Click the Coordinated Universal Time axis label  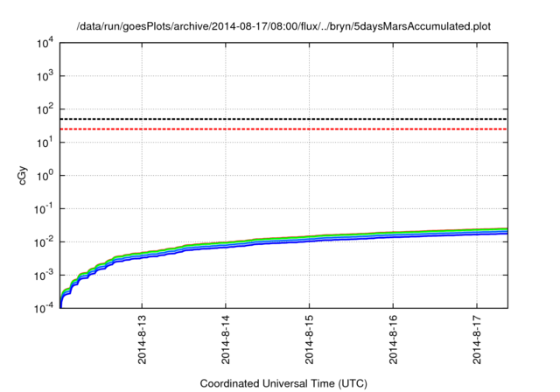283,383
